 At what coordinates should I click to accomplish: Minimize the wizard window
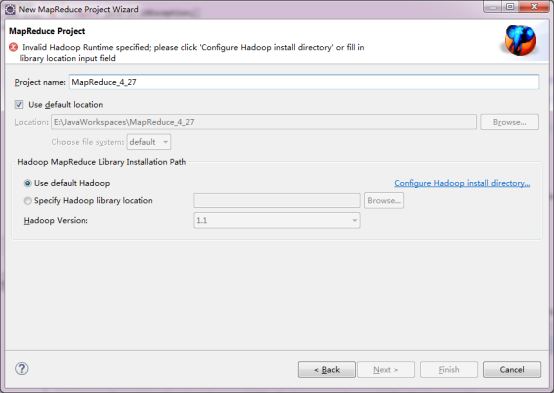[493, 7]
